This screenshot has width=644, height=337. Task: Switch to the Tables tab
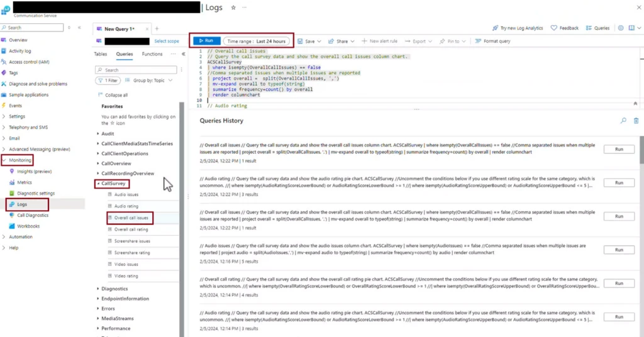[x=100, y=54]
